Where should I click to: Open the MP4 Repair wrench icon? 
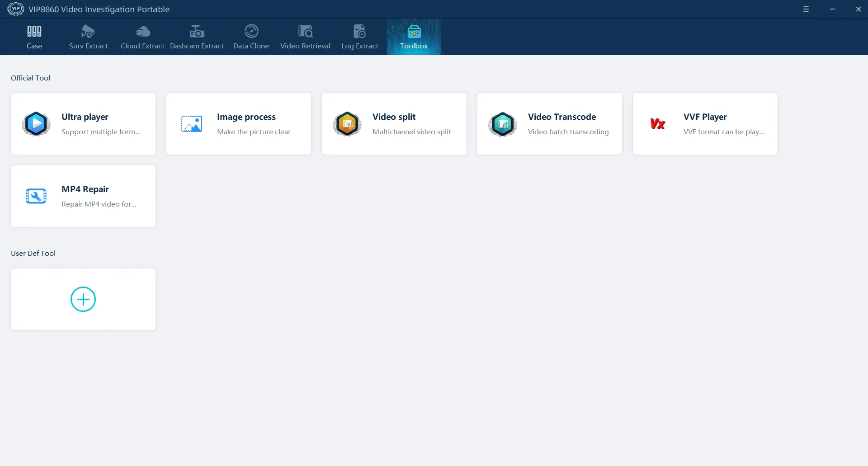(x=36, y=196)
